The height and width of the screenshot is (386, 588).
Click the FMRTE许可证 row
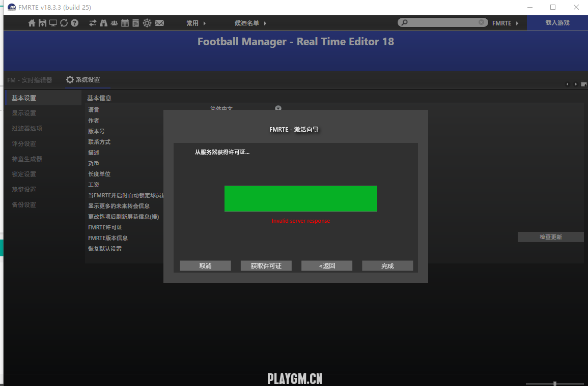click(105, 227)
